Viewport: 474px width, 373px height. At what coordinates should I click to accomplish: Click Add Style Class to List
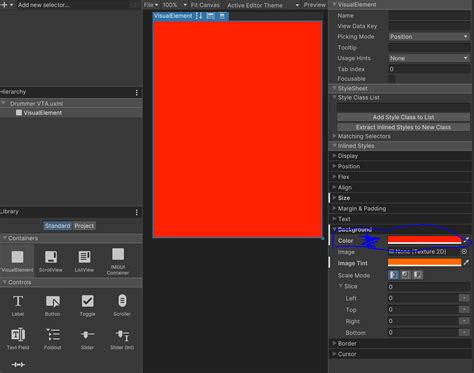click(x=403, y=117)
